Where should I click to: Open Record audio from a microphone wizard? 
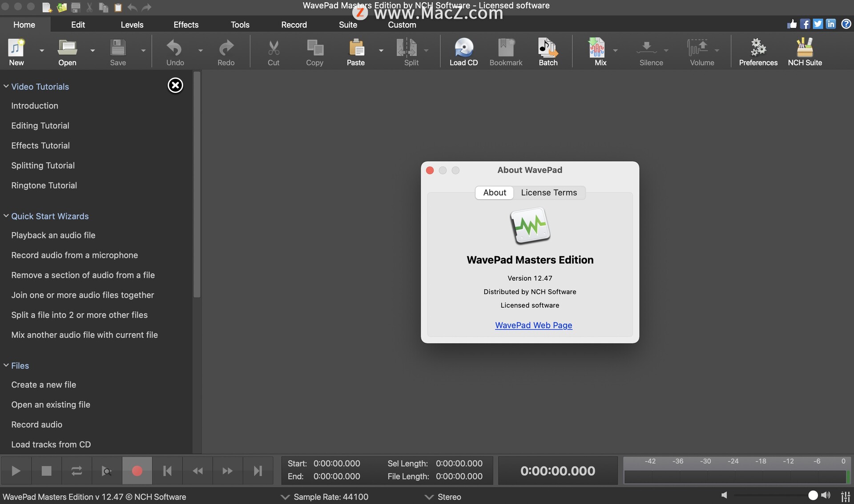point(75,255)
